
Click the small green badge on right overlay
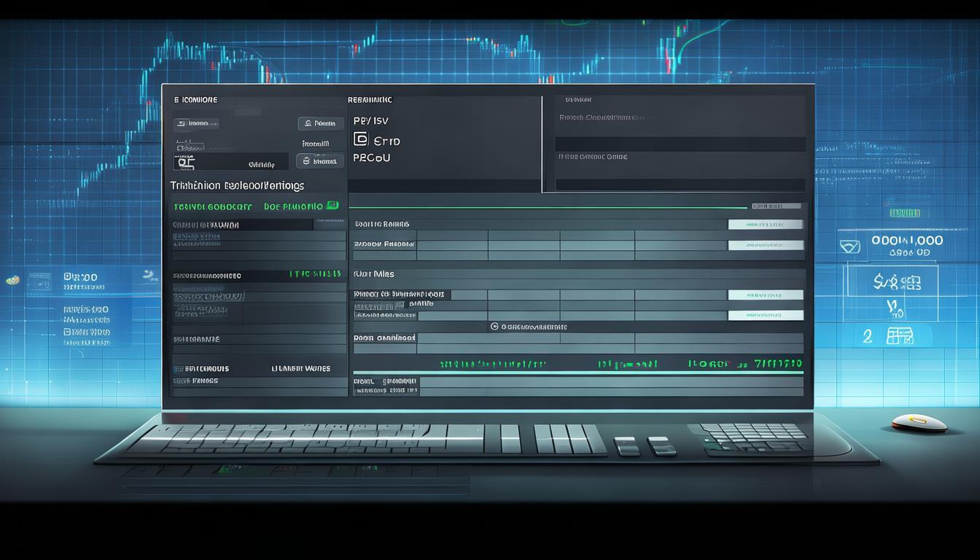[x=904, y=213]
